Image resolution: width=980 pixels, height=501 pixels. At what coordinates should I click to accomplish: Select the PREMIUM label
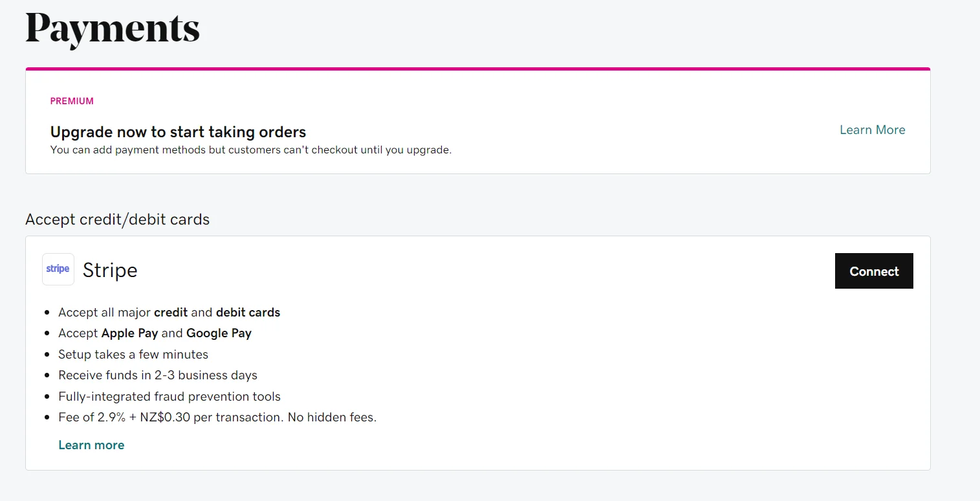coord(72,101)
